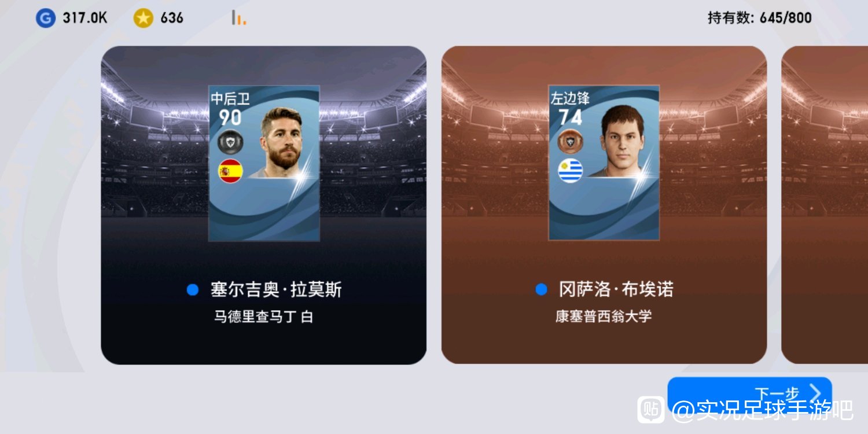This screenshot has width=868, height=434.
Task: Click the chevron arrow on 下一步 button
Action: tap(815, 393)
